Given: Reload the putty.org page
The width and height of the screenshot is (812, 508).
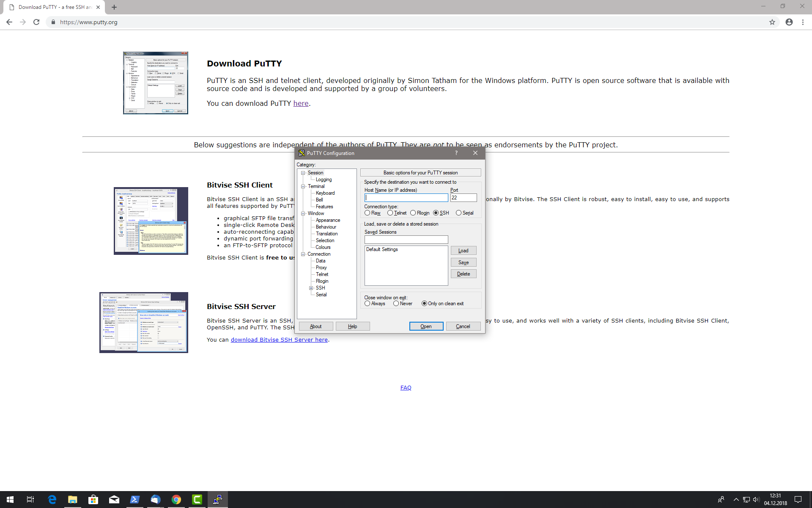Looking at the screenshot, I should coord(36,22).
